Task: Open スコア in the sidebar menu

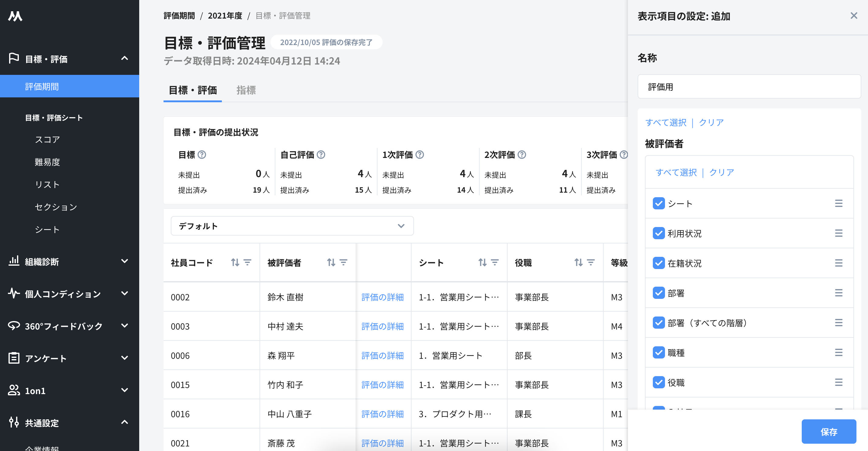Action: click(47, 140)
